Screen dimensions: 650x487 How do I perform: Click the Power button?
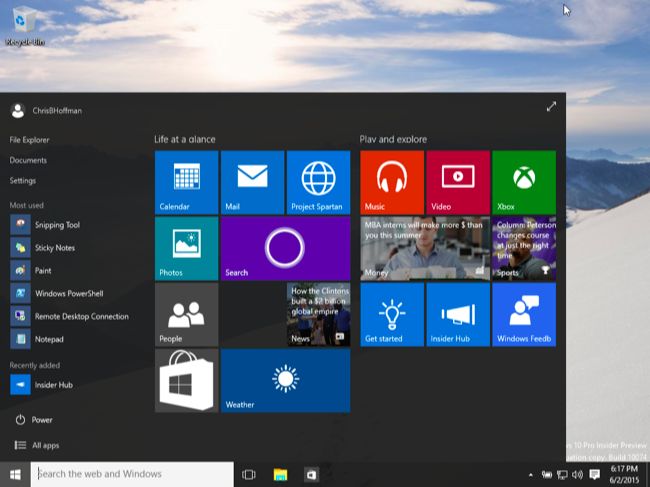point(34,420)
